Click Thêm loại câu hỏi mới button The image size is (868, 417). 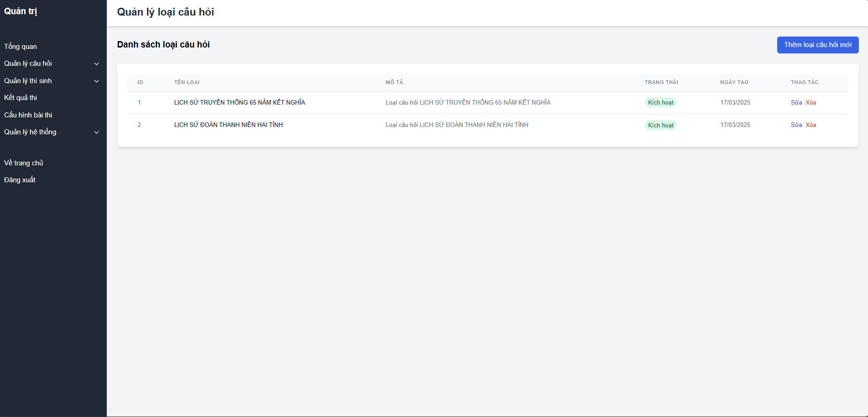pyautogui.click(x=817, y=45)
